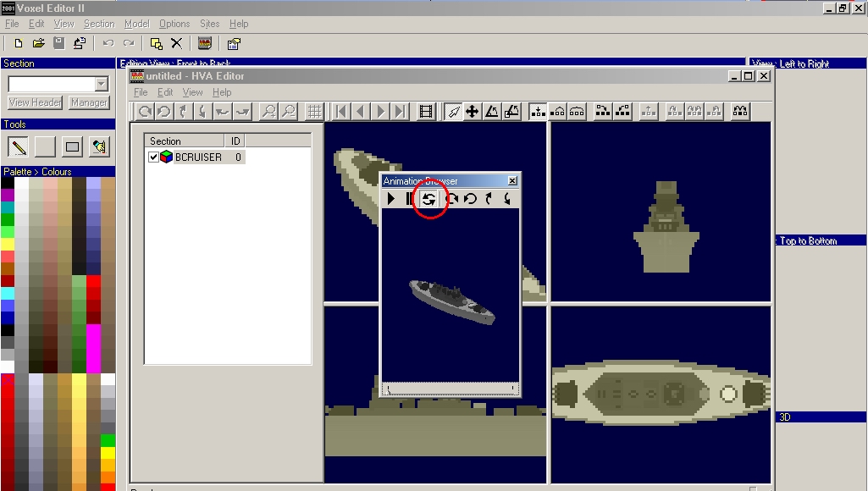Click the Manager button
Image resolution: width=868 pixels, height=491 pixels.
coord(89,102)
